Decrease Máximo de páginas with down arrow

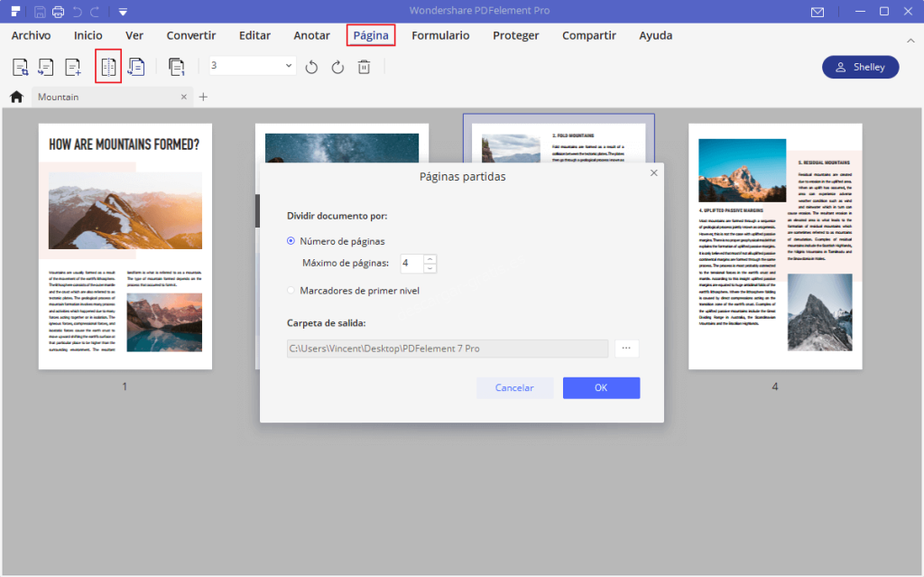coord(430,268)
